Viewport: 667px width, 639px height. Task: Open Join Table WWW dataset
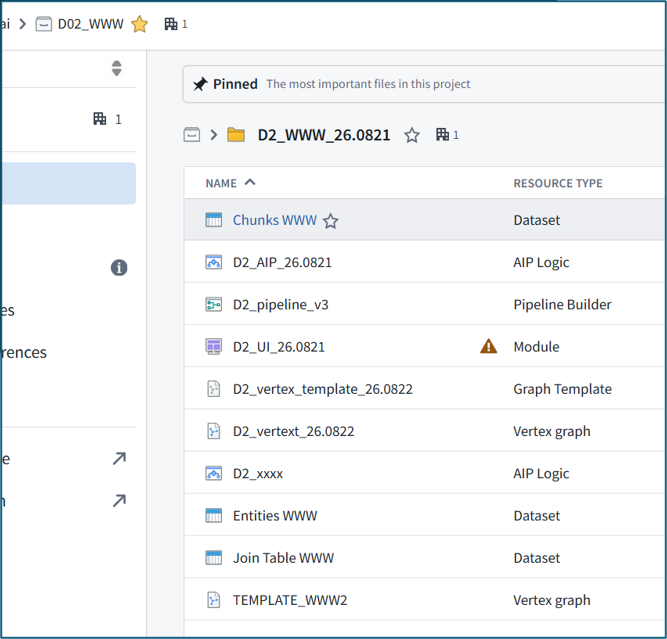284,558
